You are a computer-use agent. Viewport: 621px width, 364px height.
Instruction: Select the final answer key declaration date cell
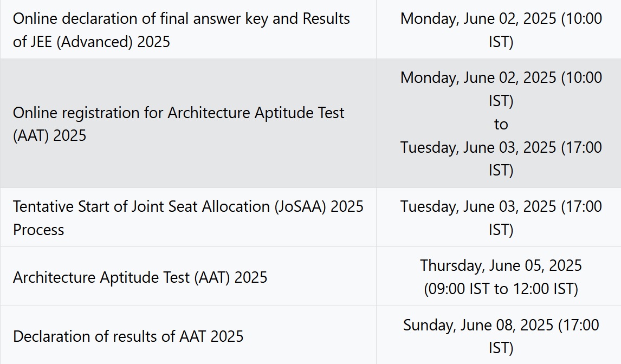(501, 30)
